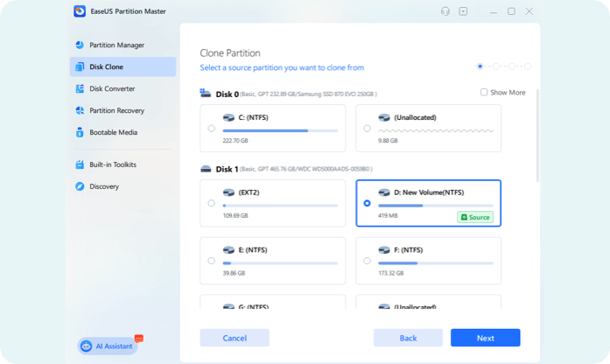Click the first wizard step indicator dot
This screenshot has width=610, height=364.
click(480, 66)
